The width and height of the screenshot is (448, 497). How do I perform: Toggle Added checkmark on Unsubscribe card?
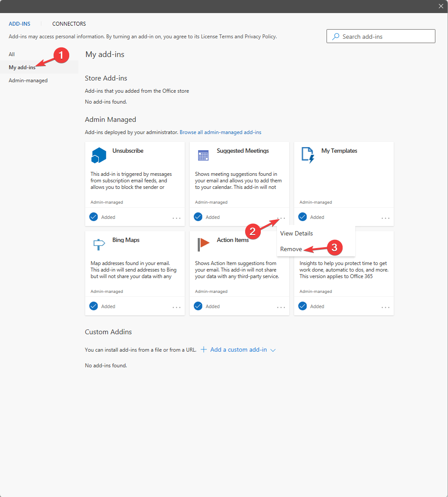tap(94, 217)
